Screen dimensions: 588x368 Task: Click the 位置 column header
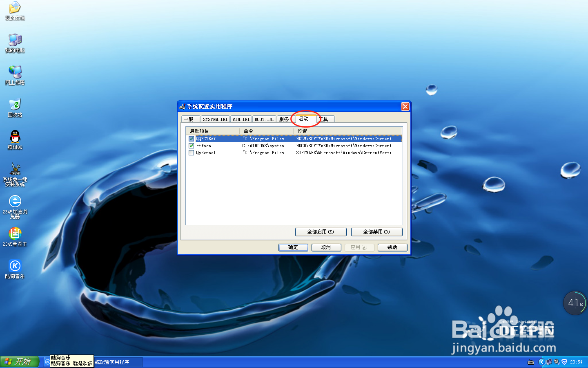pyautogui.click(x=348, y=131)
